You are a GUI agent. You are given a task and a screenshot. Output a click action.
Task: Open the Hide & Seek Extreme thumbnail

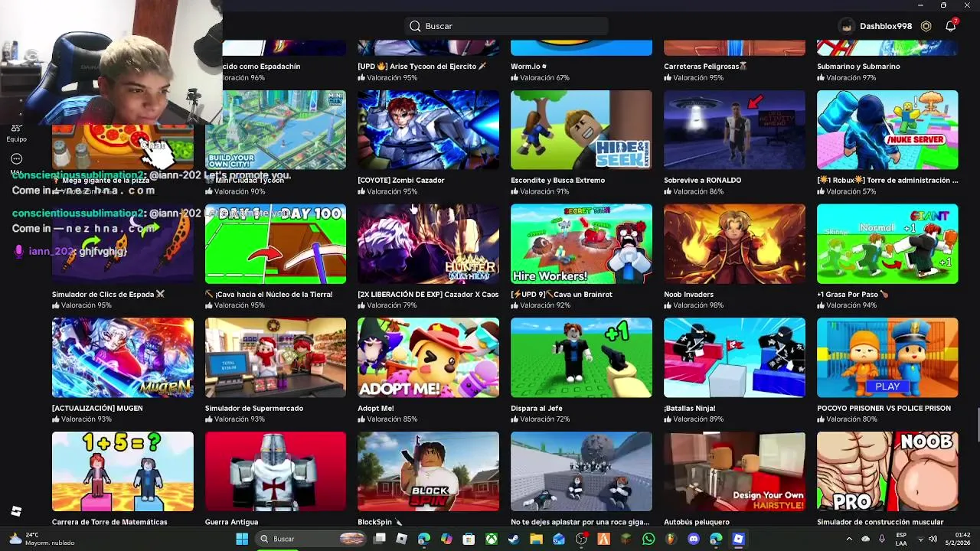pos(581,130)
